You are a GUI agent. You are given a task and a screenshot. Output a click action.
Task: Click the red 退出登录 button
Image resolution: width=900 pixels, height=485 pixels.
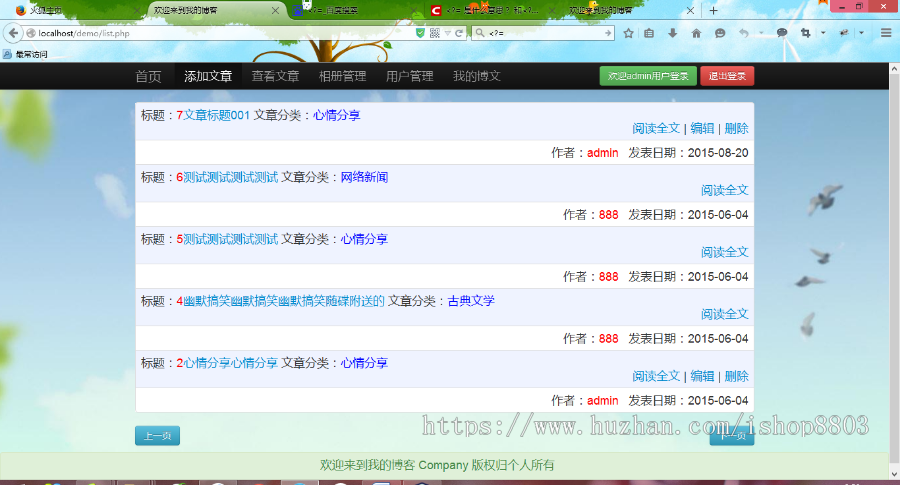point(727,76)
